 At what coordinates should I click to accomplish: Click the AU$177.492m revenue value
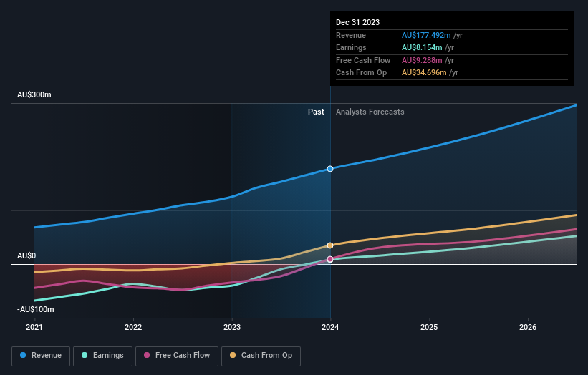click(x=426, y=35)
